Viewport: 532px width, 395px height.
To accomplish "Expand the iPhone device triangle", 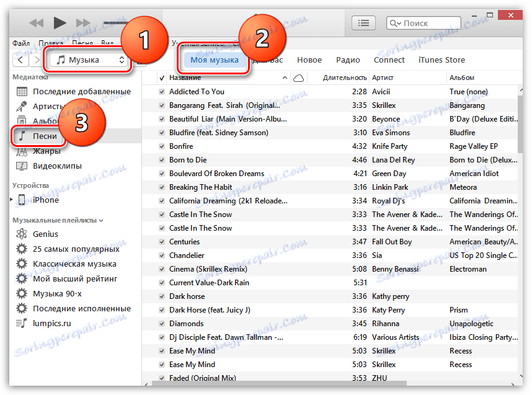I will tap(11, 200).
